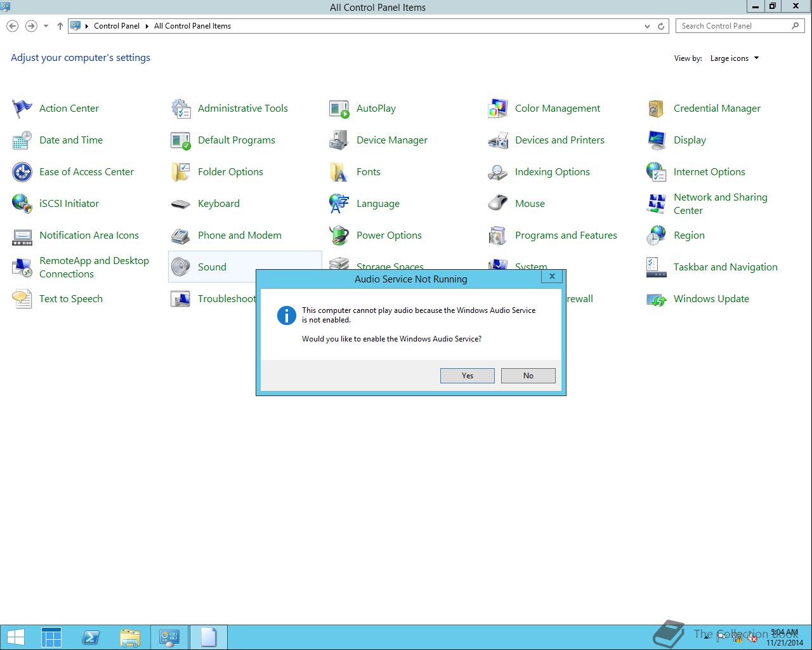Go forward using the Forward arrow
Screen dimensions: 812x650
(31, 26)
